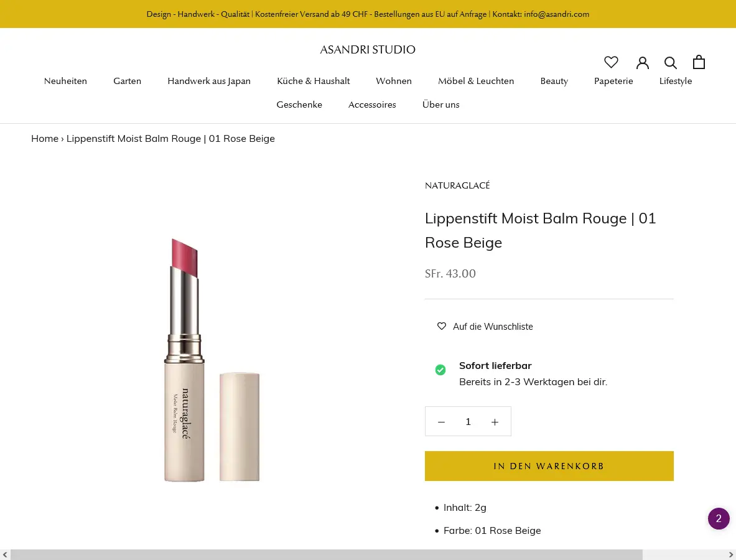This screenshot has width=736, height=560.
Task: Open the Handwerk aus Japan menu
Action: 209,81
